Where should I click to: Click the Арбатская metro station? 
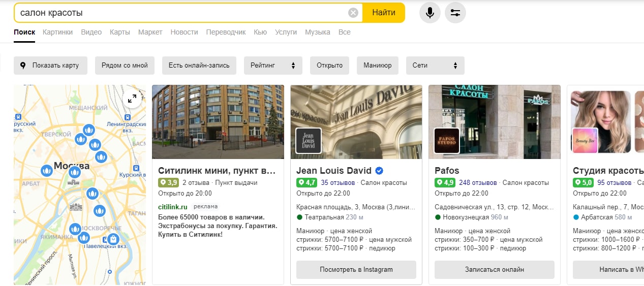[x=597, y=217]
